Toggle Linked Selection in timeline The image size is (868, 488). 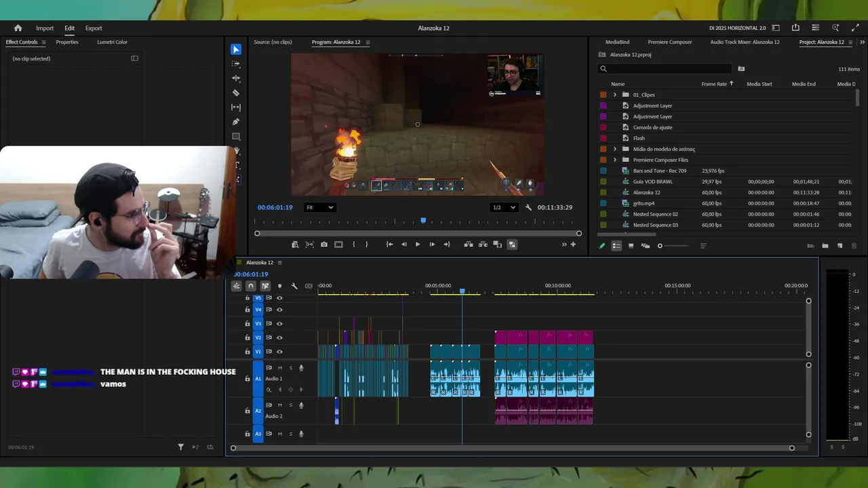tap(265, 286)
